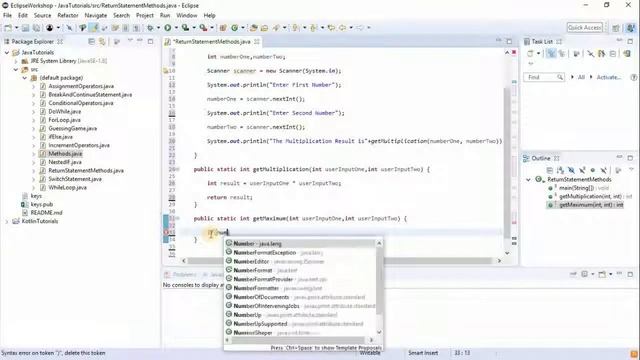This screenshot has width=640, height=360.
Task: Collapse the JavaTutorials project node
Action: tap(7, 52)
